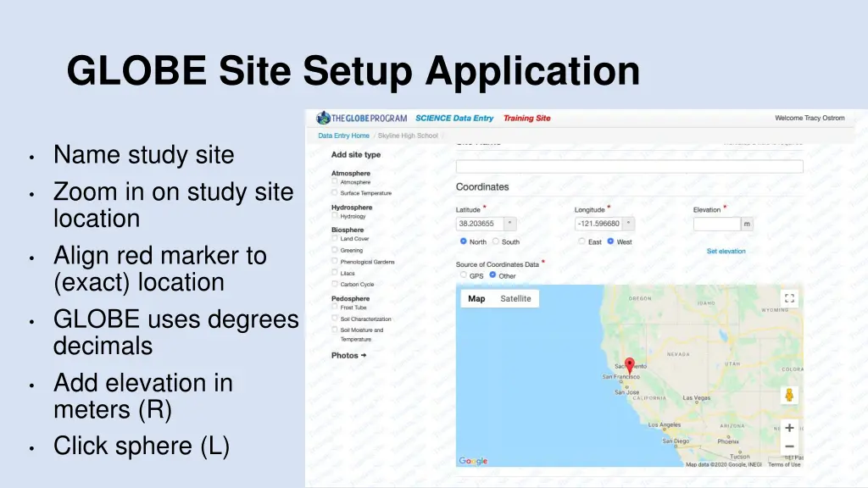This screenshot has height=488, width=868.
Task: Click the San Diego map label
Action: click(x=676, y=441)
